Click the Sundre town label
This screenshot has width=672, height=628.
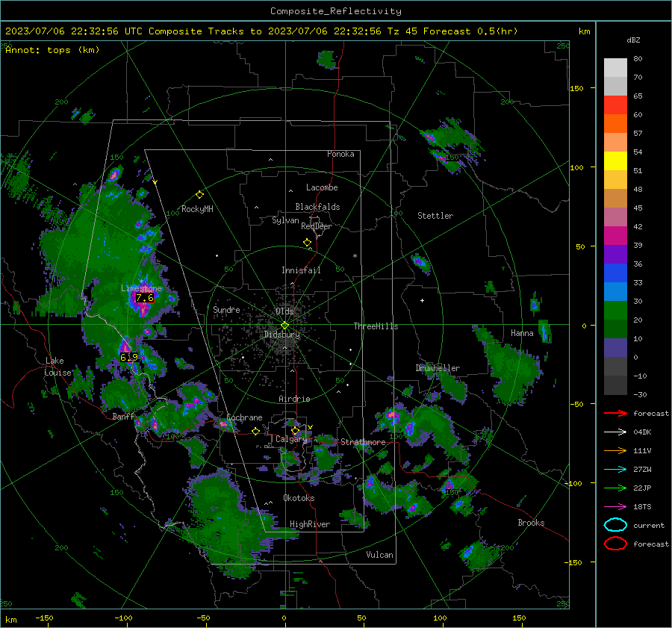[226, 309]
